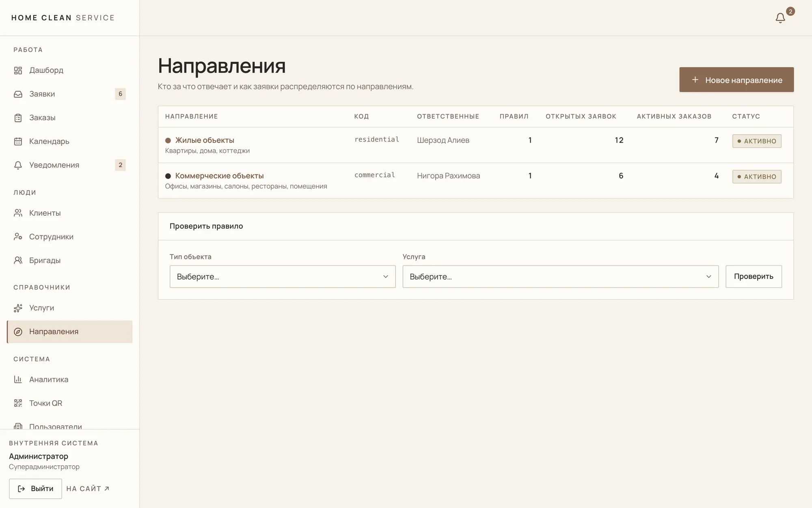Viewport: 812px width, 508px height.
Task: Open the Коммерческие объекты direction
Action: pos(219,176)
